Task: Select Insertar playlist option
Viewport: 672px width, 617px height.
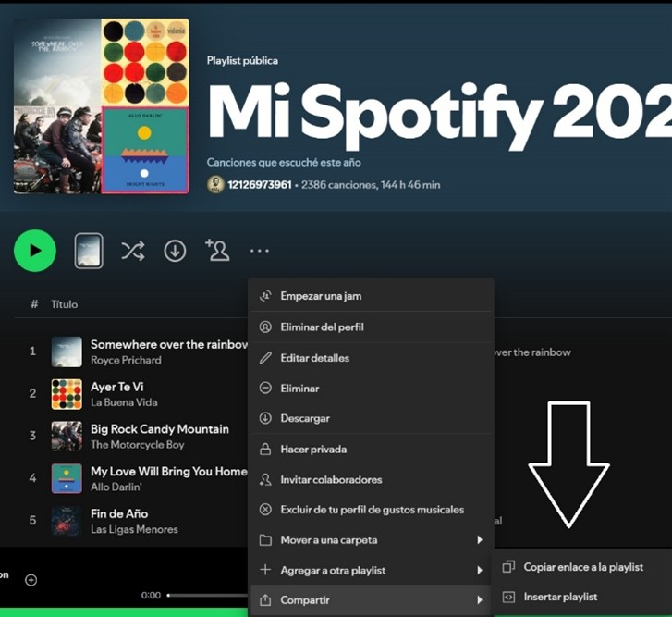Action: click(x=560, y=598)
